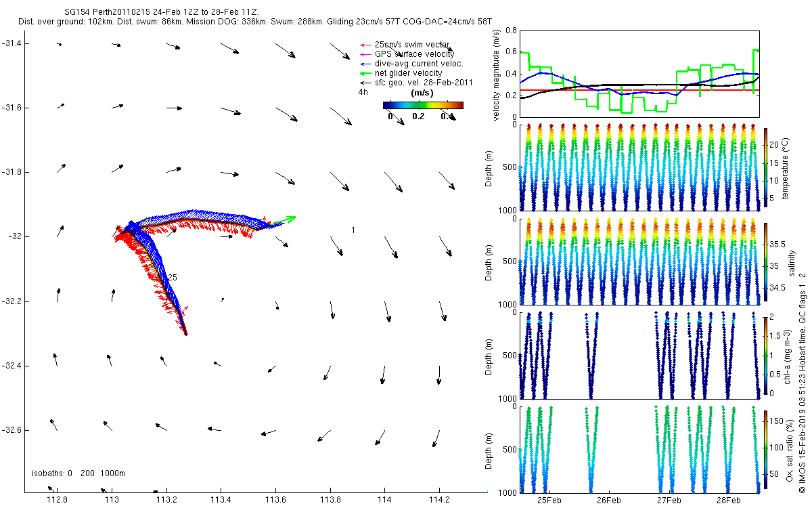Click the chl-a colorbar
This screenshot has height=508, width=812.
(x=765, y=355)
